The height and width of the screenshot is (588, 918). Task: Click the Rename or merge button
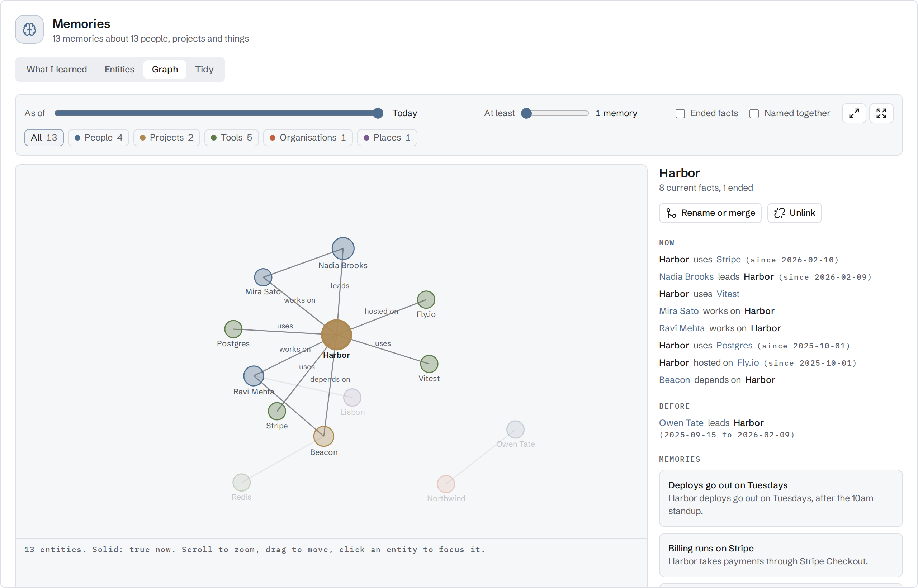click(x=710, y=213)
